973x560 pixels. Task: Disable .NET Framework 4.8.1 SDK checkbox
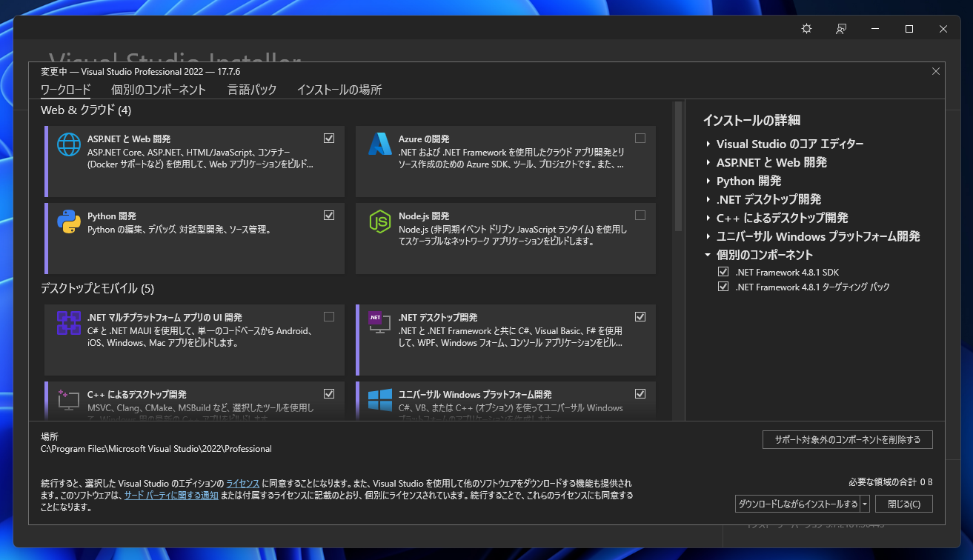pyautogui.click(x=723, y=271)
